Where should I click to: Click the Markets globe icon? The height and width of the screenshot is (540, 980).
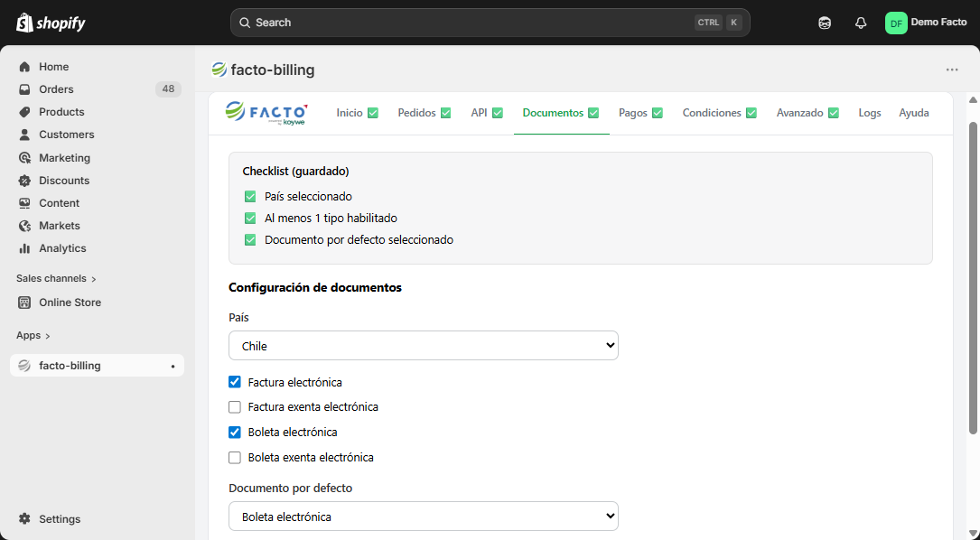point(24,226)
